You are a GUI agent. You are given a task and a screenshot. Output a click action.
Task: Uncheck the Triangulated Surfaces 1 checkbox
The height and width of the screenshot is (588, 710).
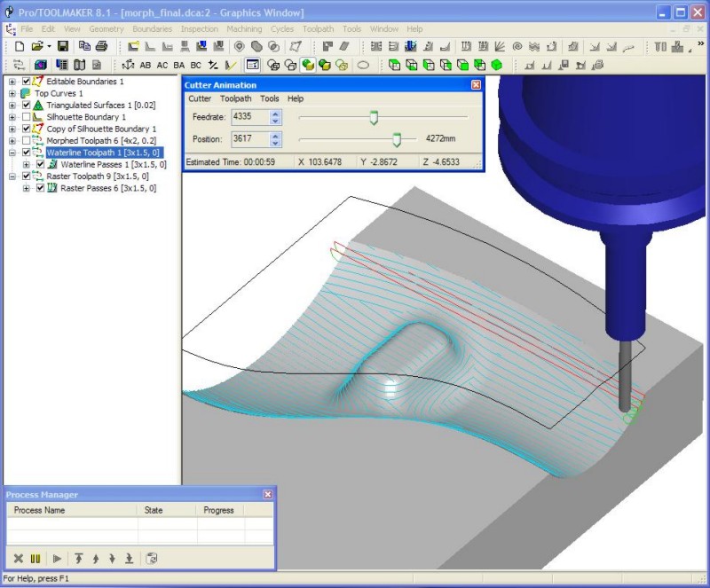[x=27, y=105]
